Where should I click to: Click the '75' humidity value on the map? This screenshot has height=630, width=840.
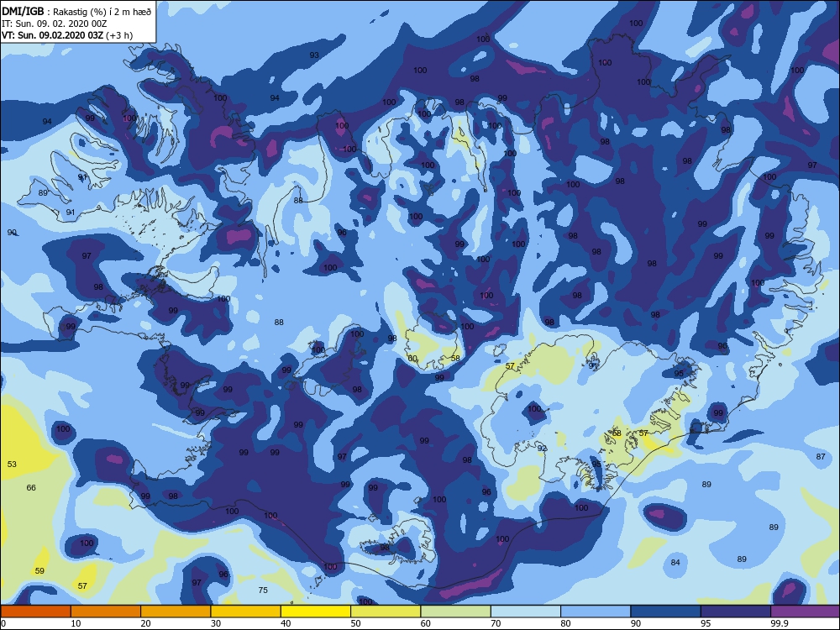pos(263,590)
